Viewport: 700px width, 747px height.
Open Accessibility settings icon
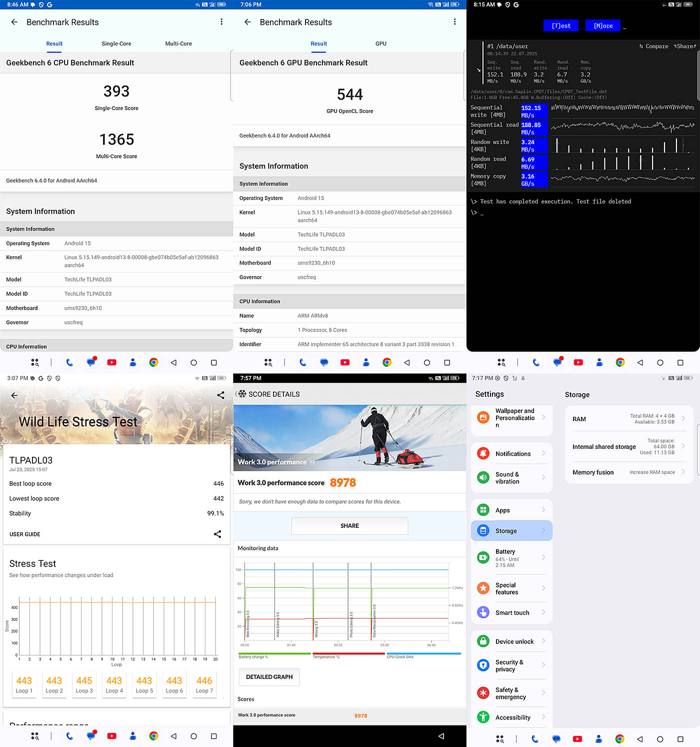483,717
